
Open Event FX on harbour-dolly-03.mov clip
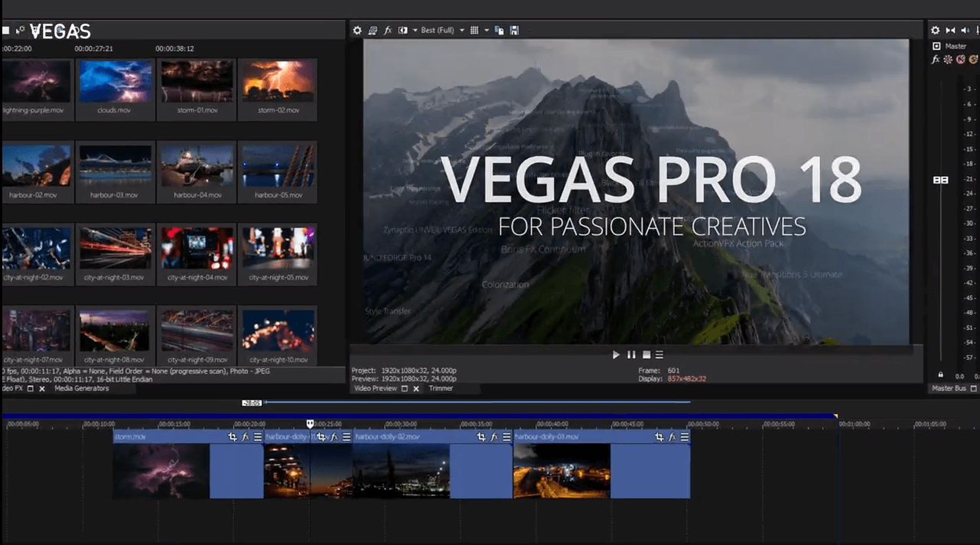672,437
